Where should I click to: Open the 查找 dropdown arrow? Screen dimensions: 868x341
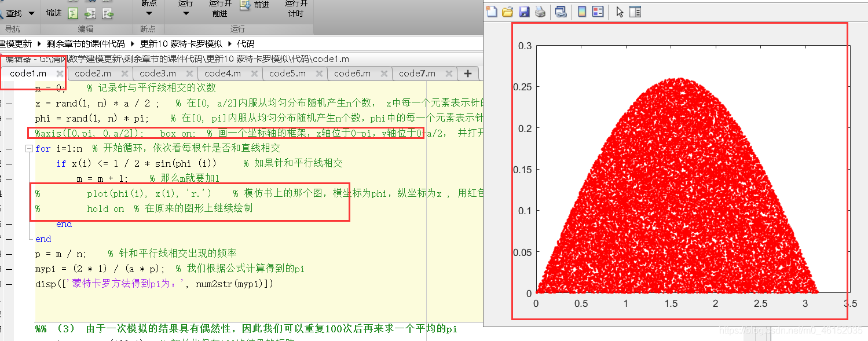click(x=31, y=13)
